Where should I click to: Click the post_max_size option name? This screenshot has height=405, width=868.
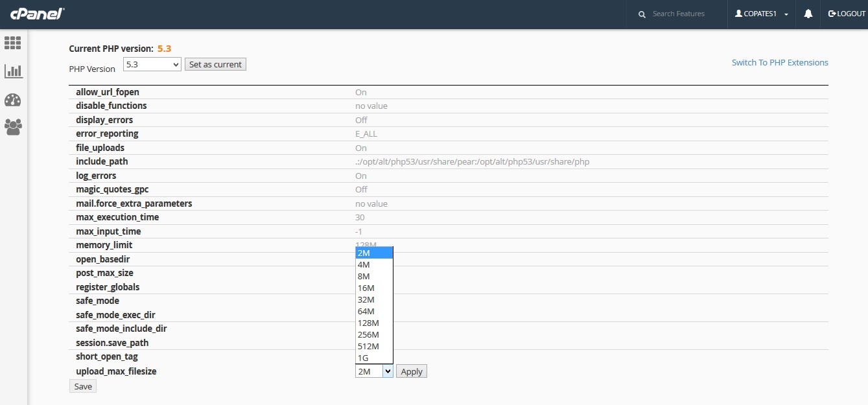tap(104, 273)
